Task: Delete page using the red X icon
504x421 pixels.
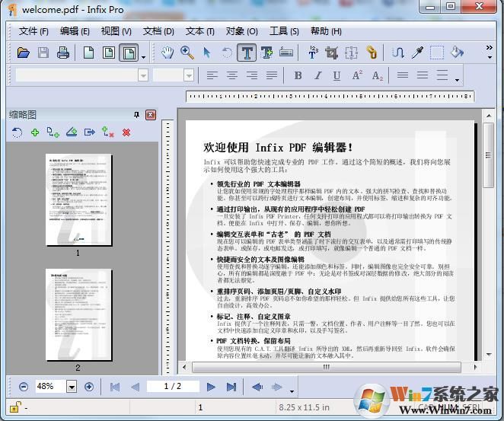Action: click(x=126, y=132)
